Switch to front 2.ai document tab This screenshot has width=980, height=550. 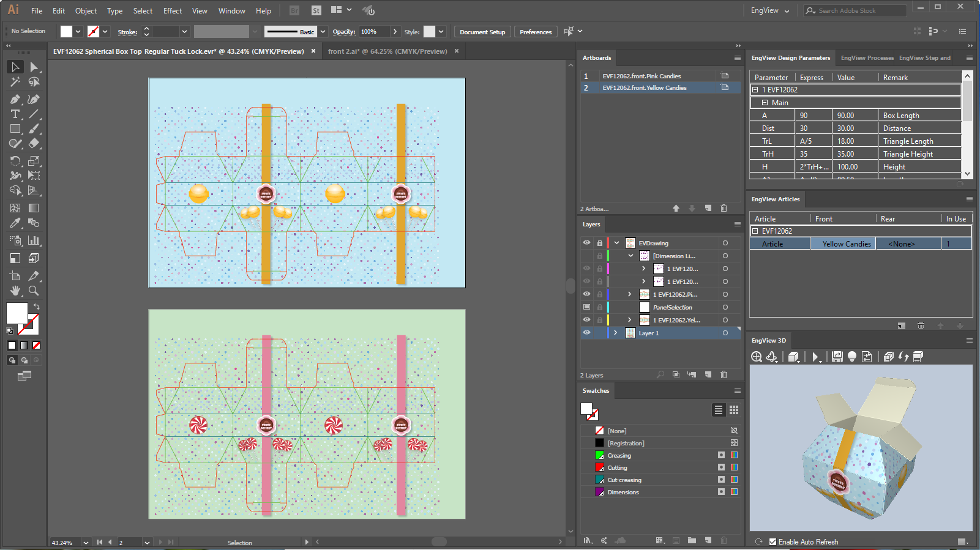pos(387,51)
